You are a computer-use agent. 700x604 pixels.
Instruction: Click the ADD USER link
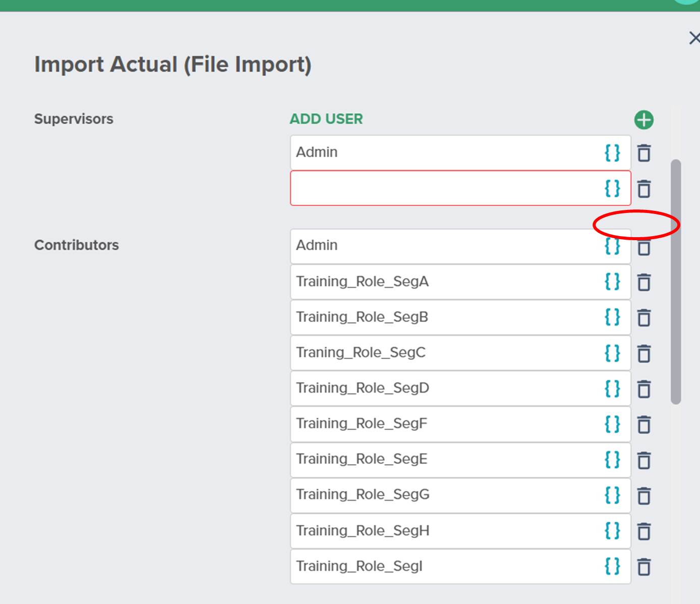point(326,119)
